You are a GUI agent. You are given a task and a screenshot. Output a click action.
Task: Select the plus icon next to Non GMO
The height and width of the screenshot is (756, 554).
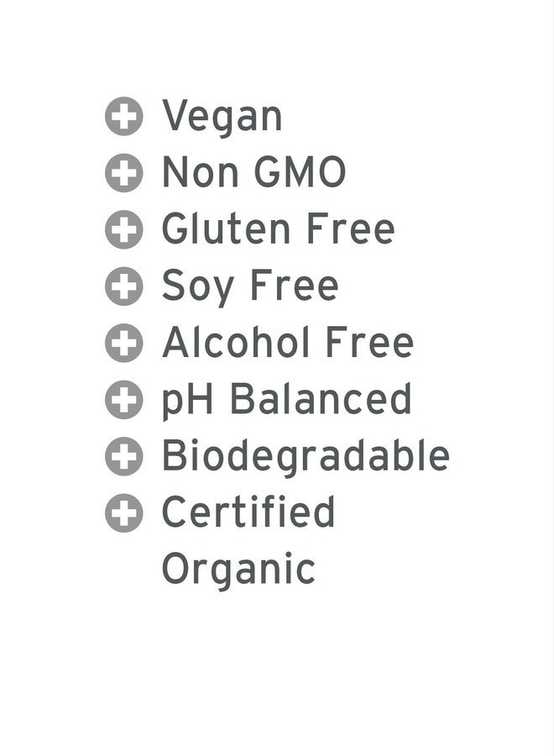(x=123, y=174)
